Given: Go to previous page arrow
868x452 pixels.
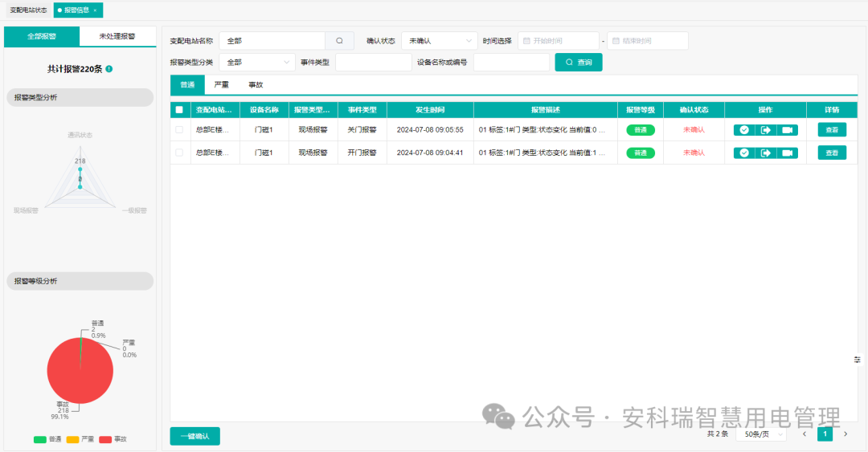Looking at the screenshot, I should pyautogui.click(x=805, y=434).
